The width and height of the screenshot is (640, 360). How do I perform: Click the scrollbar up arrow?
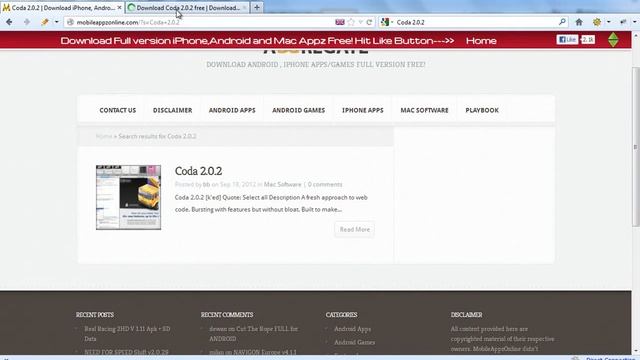(636, 36)
